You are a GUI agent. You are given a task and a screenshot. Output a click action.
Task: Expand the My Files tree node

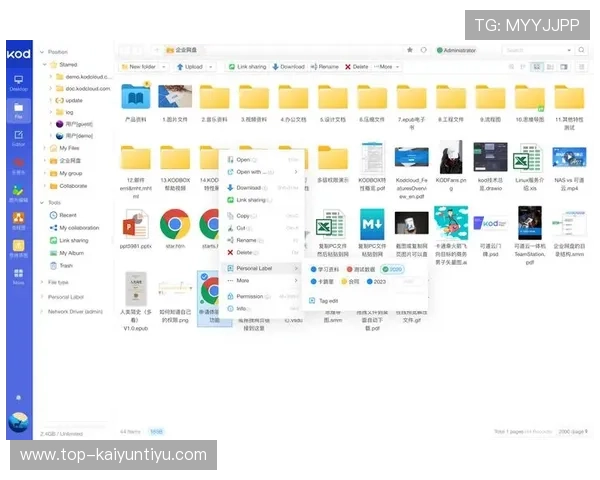point(43,148)
